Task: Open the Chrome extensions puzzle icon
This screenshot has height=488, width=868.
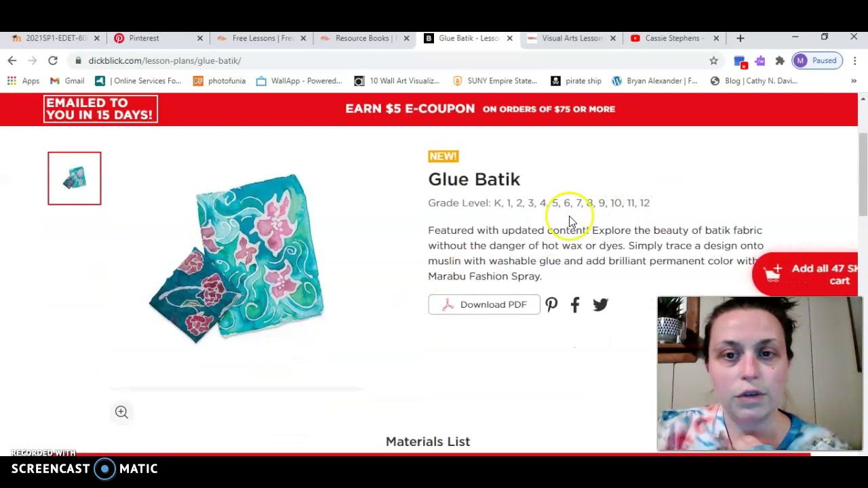Action: (780, 60)
